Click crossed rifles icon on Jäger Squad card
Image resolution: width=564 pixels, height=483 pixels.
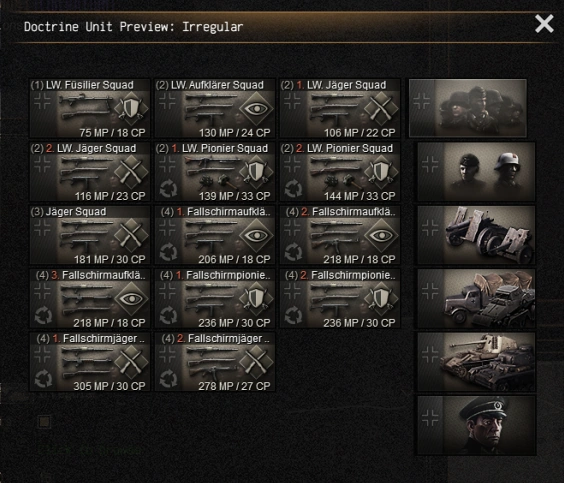coord(131,235)
